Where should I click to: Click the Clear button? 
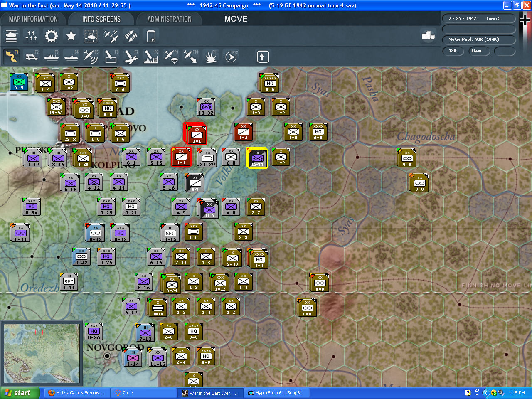pyautogui.click(x=479, y=51)
